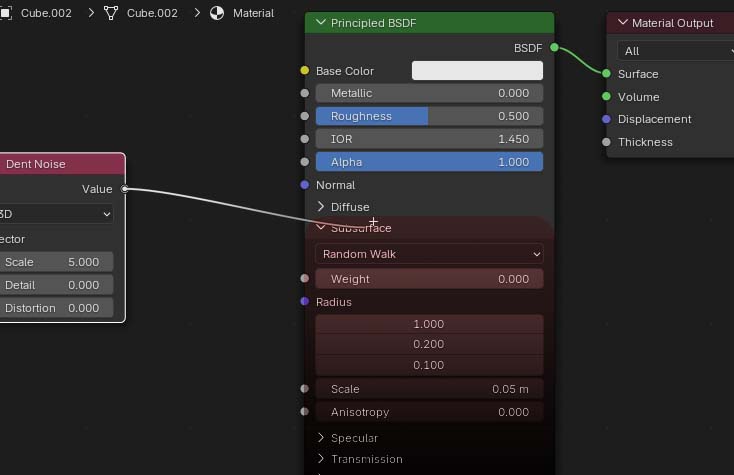Image resolution: width=734 pixels, height=475 pixels.
Task: Click the Subsurface Weight input socket
Action: 305,278
